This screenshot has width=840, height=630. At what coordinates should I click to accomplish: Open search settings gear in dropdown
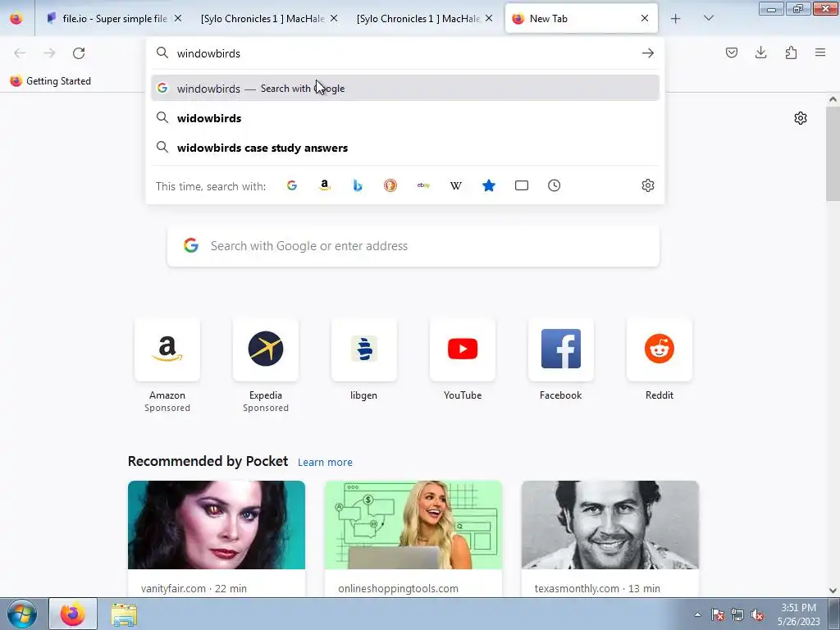648,185
